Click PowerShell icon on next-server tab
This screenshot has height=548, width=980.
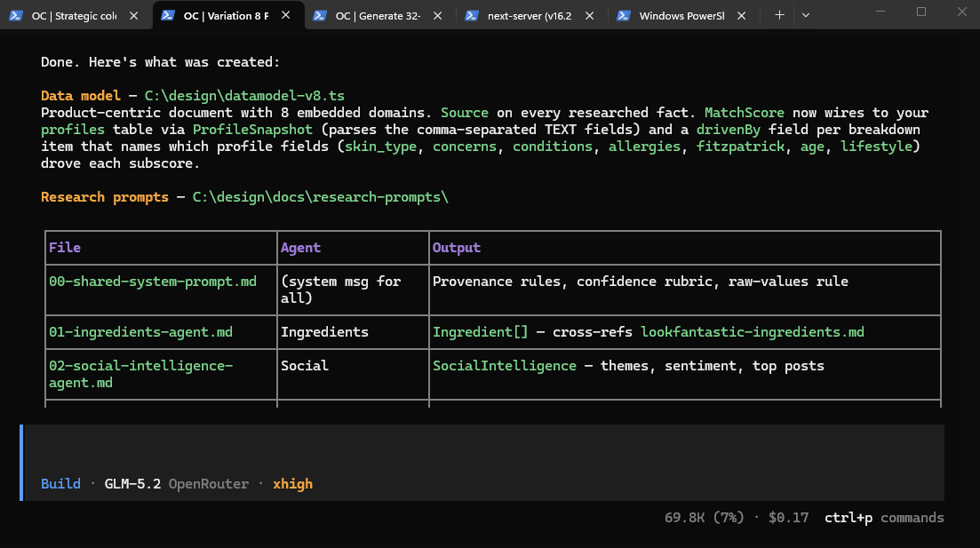[x=472, y=16]
